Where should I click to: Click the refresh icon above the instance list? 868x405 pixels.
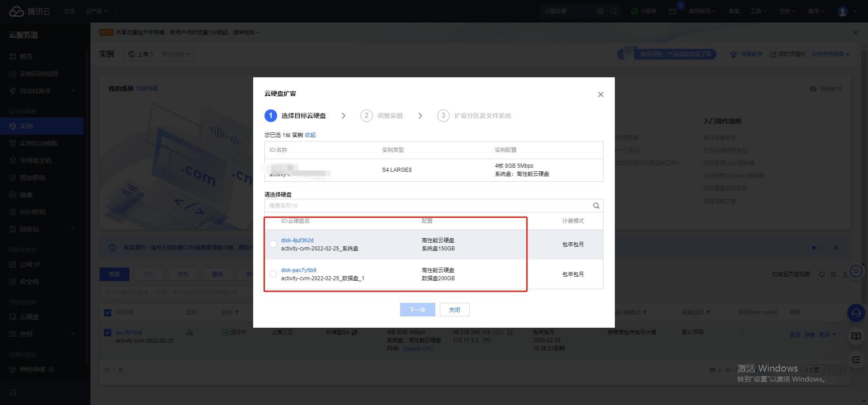(822, 274)
